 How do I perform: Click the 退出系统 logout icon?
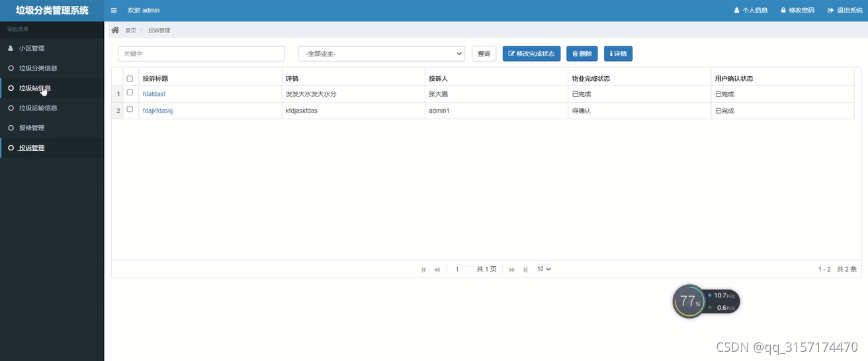click(830, 11)
